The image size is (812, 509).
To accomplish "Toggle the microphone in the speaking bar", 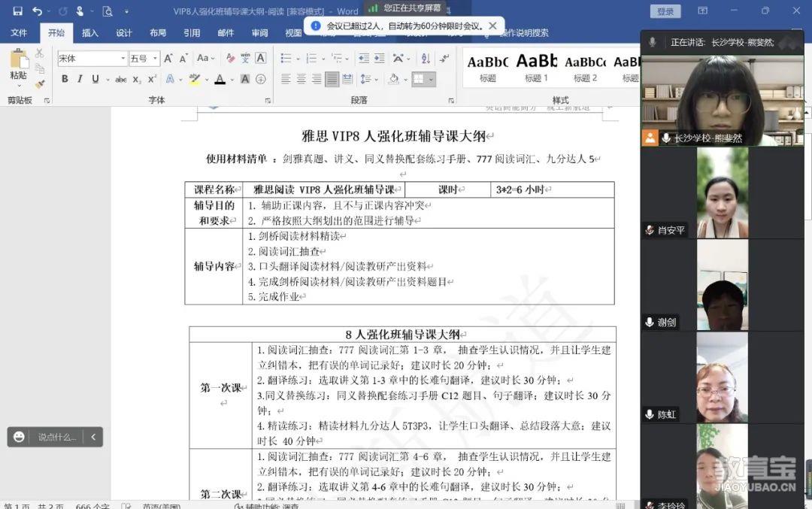I will [x=653, y=42].
